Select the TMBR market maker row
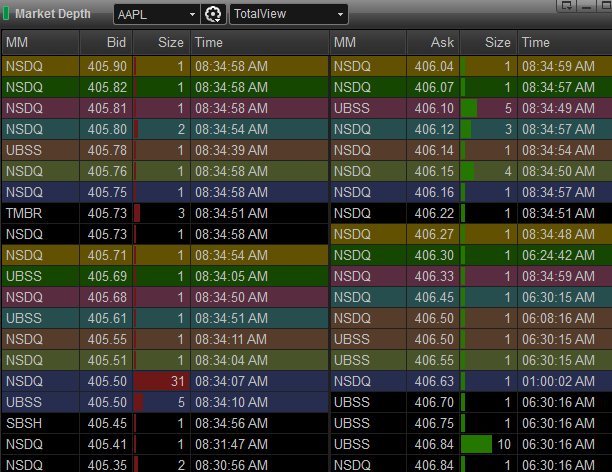 point(165,214)
